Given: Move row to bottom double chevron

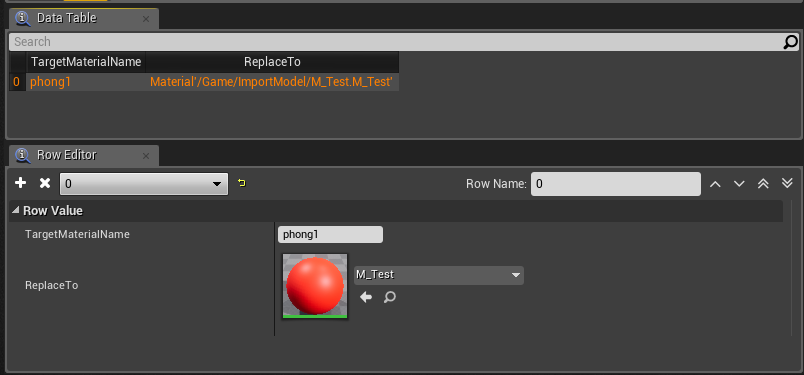Looking at the screenshot, I should 787,184.
